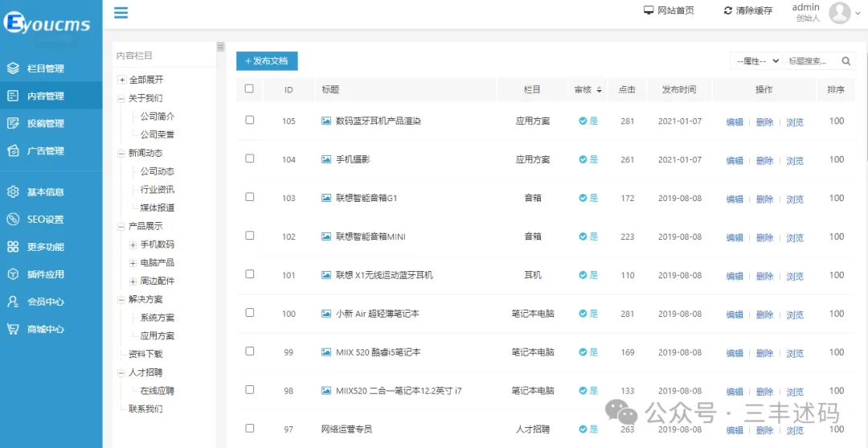The width and height of the screenshot is (868, 448).
Task: Click the image icon beside 手机摄影
Action: (326, 159)
